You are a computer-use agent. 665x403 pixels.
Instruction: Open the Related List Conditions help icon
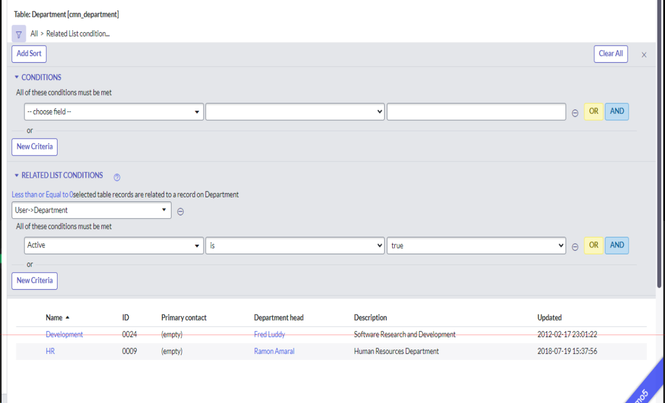[x=117, y=177]
